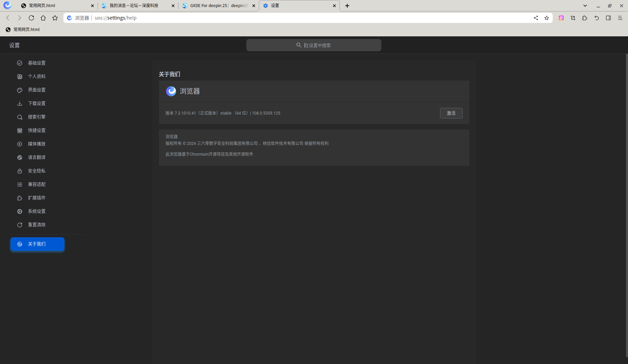Screen dimensions: 628x364
Task: Go to 兼容适配 settings
Action: coord(36,184)
